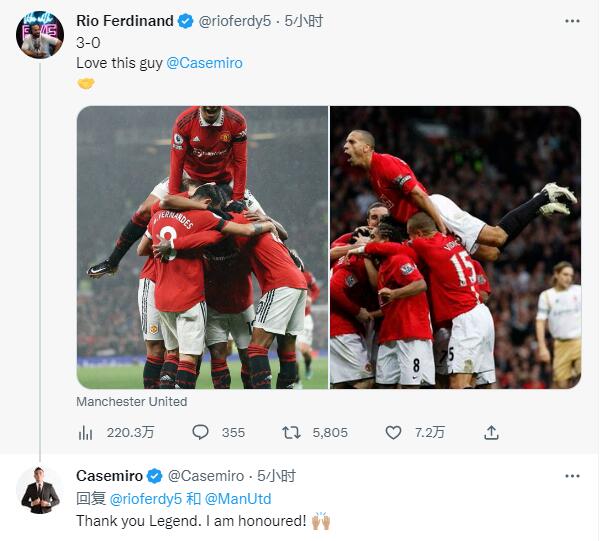Click the 5小时 timestamp on Casemiro's reply
Screen dimensions: 600x541
276,476
